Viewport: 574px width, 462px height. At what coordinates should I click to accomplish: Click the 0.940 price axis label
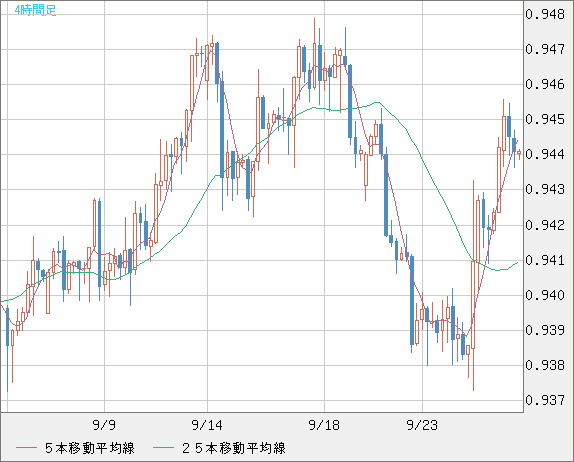click(x=545, y=295)
